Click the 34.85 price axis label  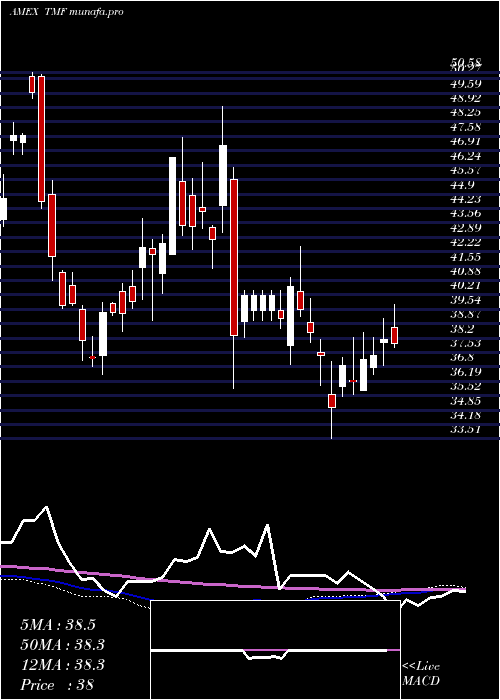pyautogui.click(x=465, y=400)
